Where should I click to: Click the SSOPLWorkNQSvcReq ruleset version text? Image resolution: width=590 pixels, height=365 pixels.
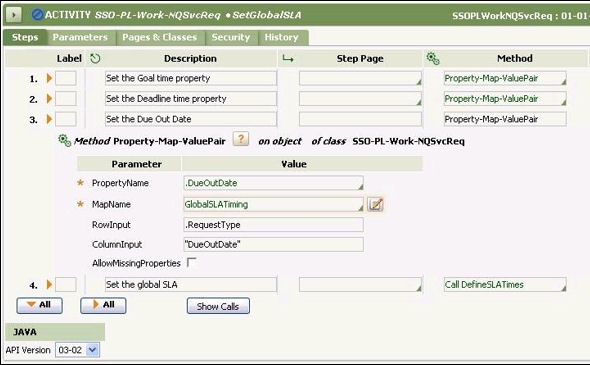click(x=521, y=16)
